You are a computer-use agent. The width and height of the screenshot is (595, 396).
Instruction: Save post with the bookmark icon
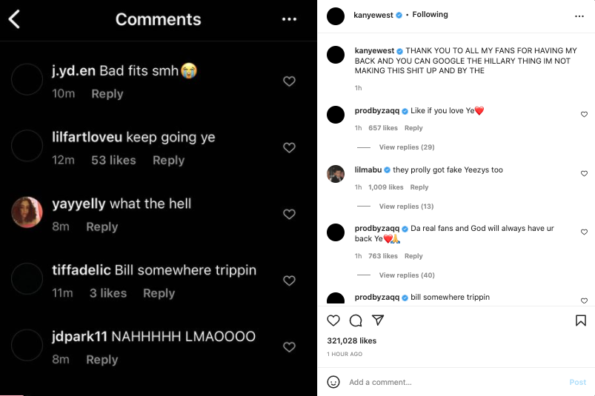pyautogui.click(x=581, y=321)
